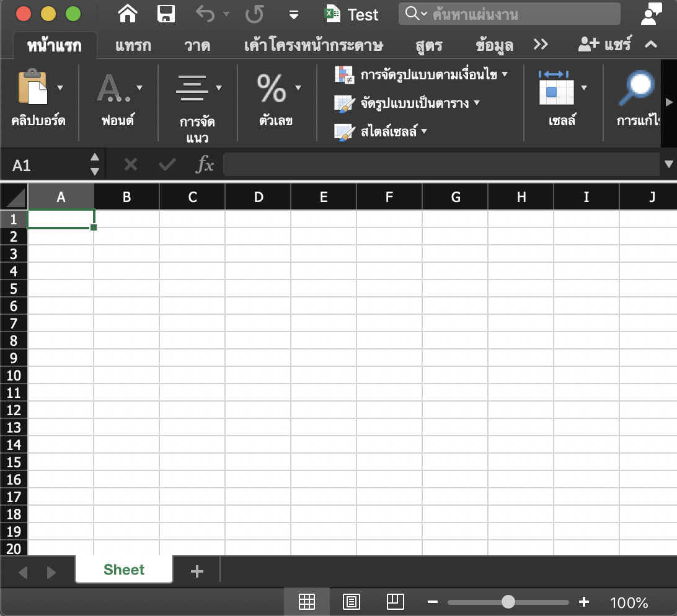Open the clipboard paste icon
Viewport: 677px width, 616px height.
click(x=33, y=87)
